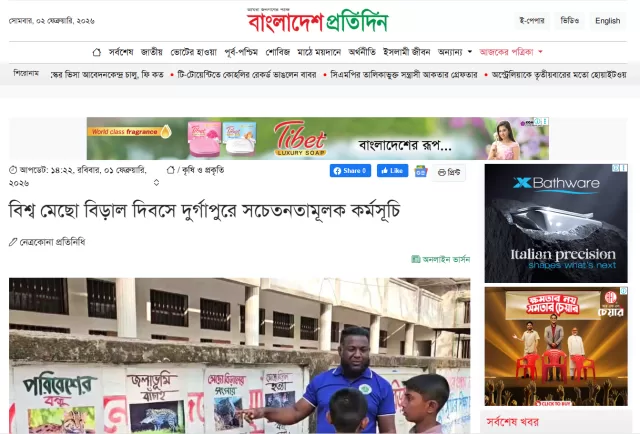Open the home icon in navigation bar

coord(97,52)
